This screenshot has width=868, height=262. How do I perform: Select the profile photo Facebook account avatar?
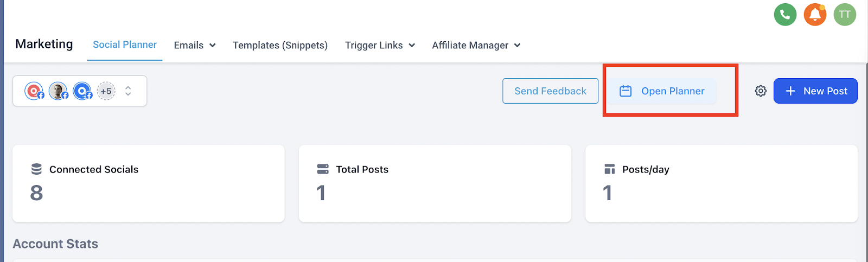click(59, 91)
